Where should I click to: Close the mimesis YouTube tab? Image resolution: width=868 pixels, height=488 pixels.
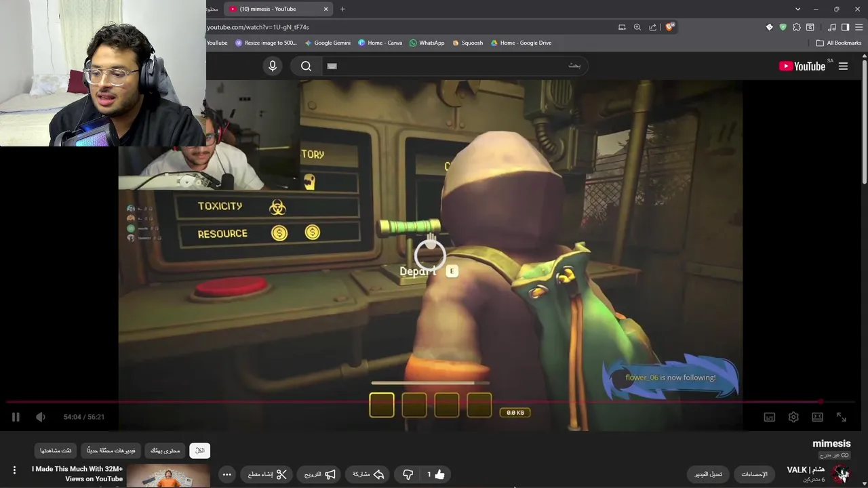coord(325,9)
